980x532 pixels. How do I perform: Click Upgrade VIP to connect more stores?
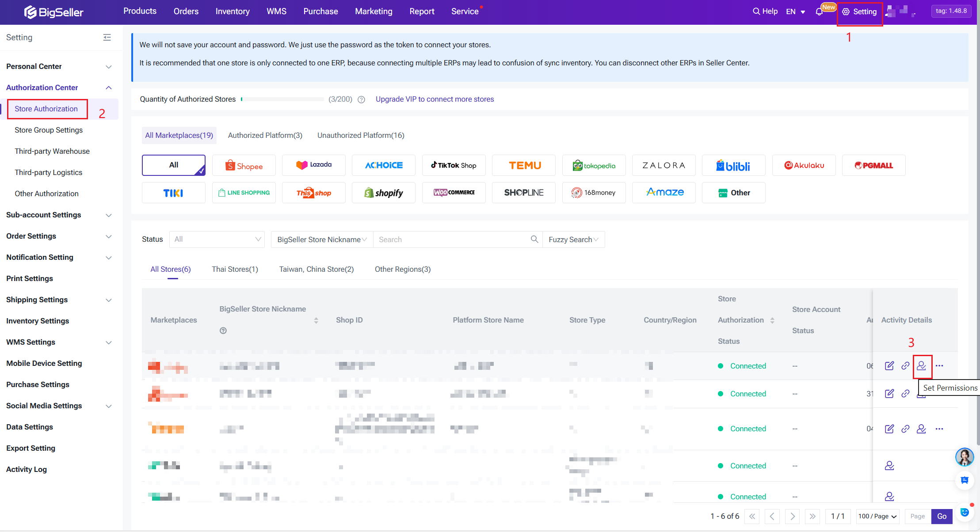tap(435, 99)
